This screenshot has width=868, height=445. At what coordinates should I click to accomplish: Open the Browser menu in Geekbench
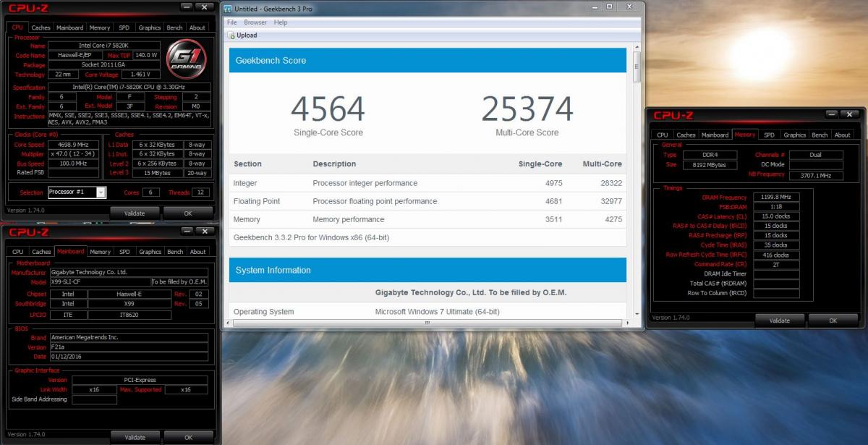[255, 22]
